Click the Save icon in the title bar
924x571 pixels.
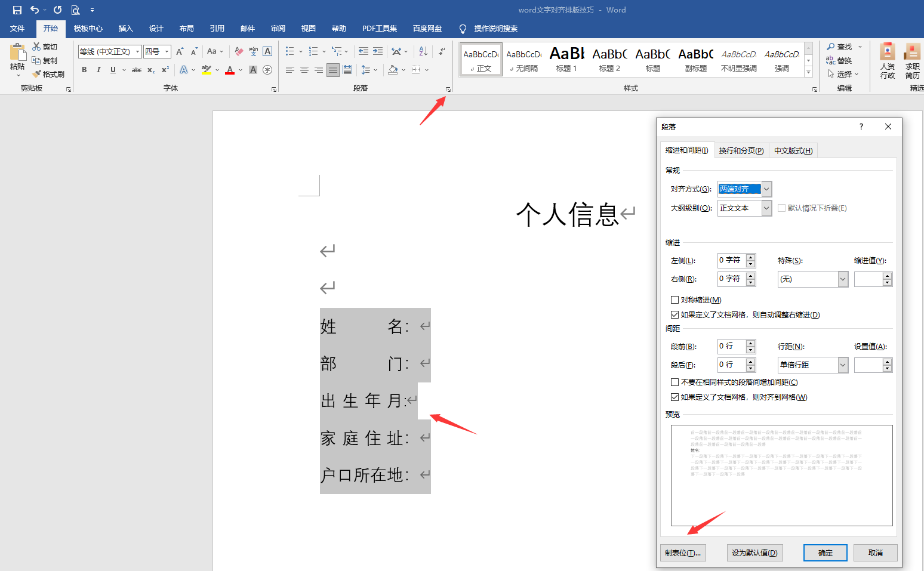point(17,10)
